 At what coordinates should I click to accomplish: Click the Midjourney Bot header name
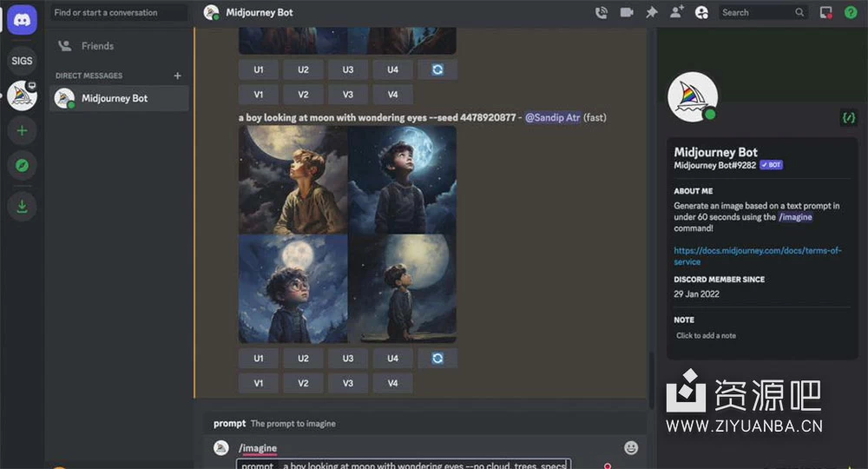[259, 13]
